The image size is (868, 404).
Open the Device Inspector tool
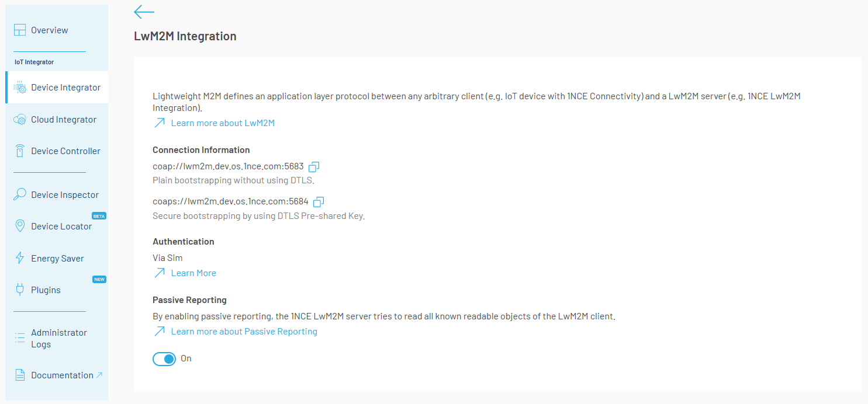pos(20,194)
